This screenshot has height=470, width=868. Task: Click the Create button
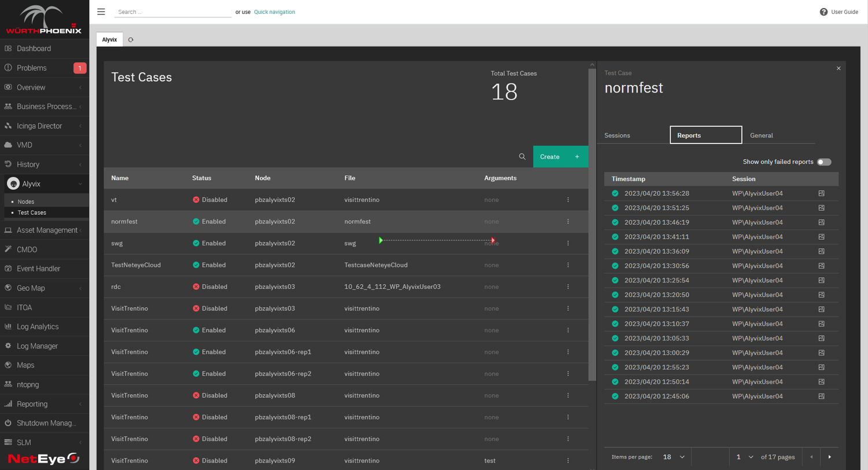click(x=560, y=157)
